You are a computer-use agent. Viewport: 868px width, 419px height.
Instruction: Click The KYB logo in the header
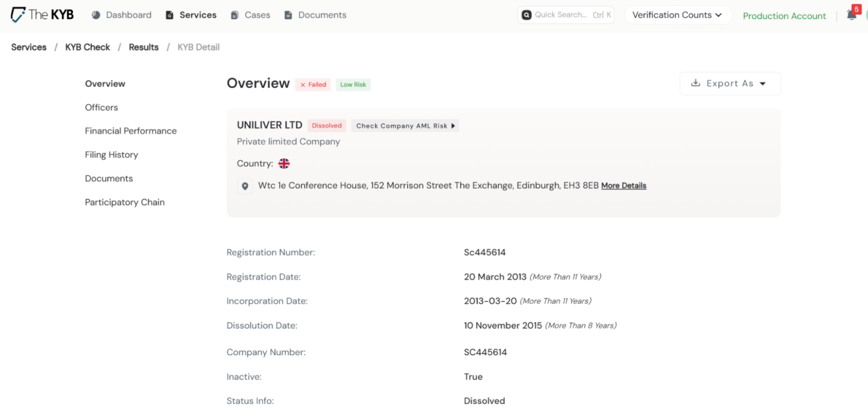pyautogui.click(x=41, y=14)
